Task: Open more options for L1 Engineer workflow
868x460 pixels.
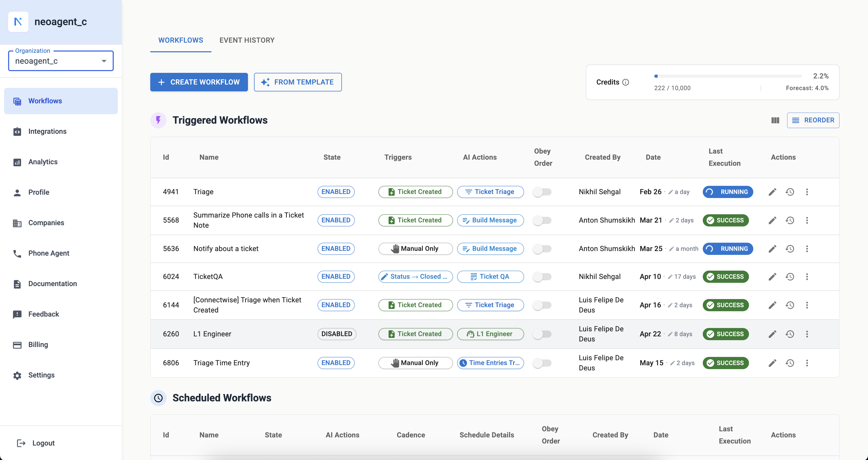Action: 807,334
